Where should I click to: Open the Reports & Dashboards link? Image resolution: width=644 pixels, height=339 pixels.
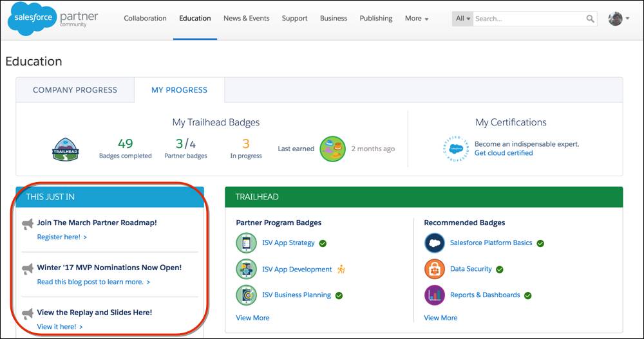[485, 295]
